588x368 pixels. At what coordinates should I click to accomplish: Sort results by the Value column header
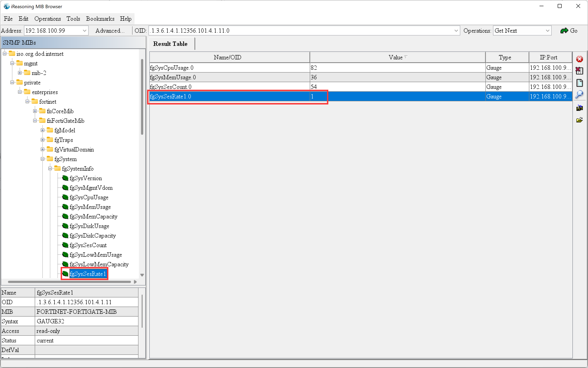[x=397, y=57]
